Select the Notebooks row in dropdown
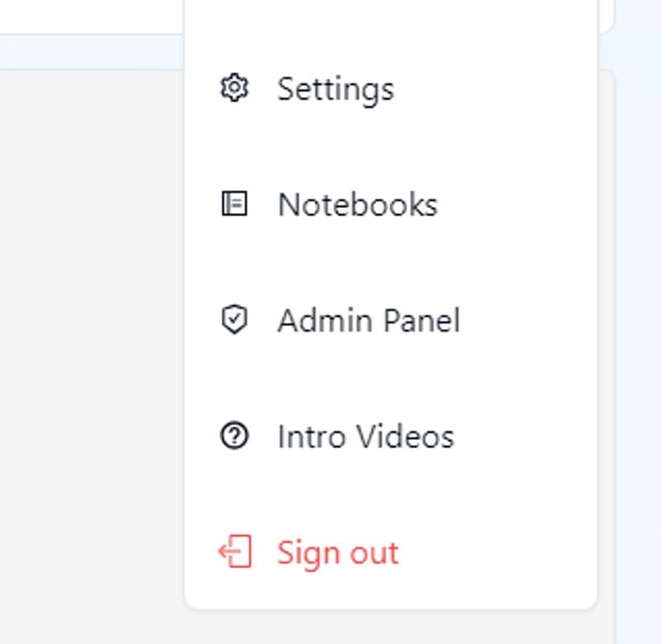 pyautogui.click(x=390, y=204)
